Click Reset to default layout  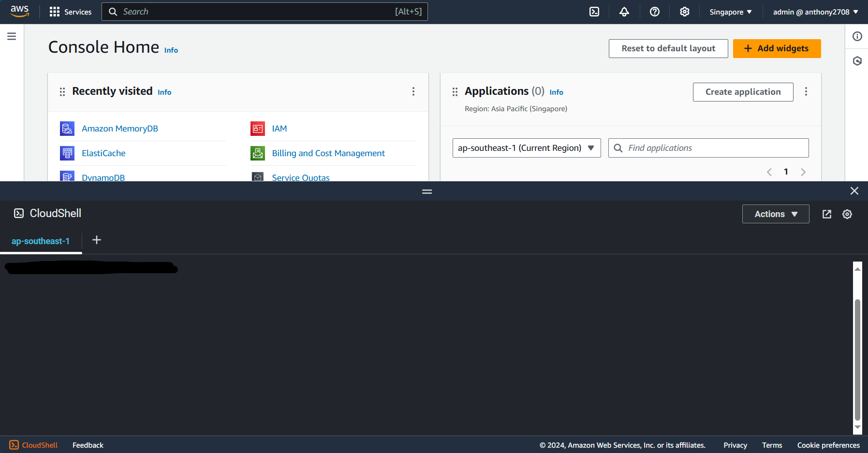point(668,48)
